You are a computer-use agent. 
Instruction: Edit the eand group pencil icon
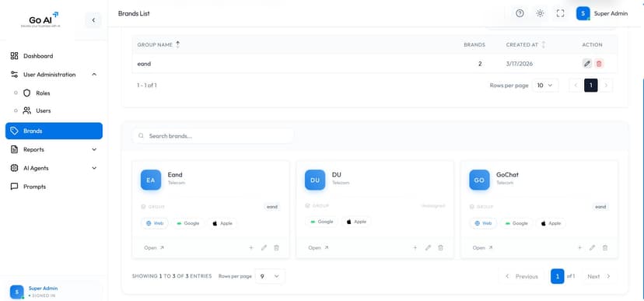(587, 64)
